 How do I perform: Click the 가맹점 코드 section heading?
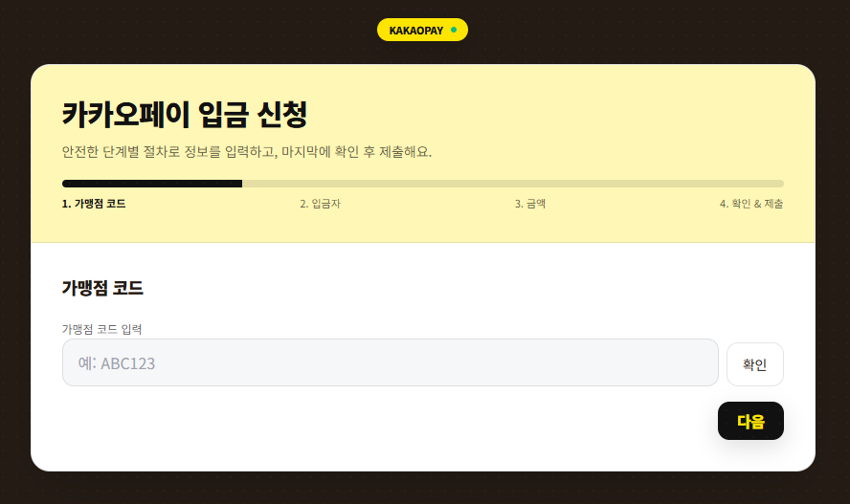[102, 288]
